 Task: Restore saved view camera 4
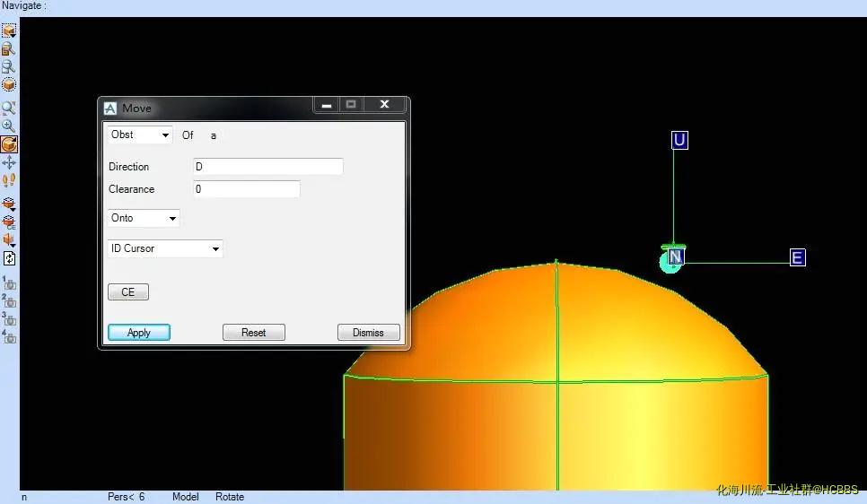coord(9,337)
